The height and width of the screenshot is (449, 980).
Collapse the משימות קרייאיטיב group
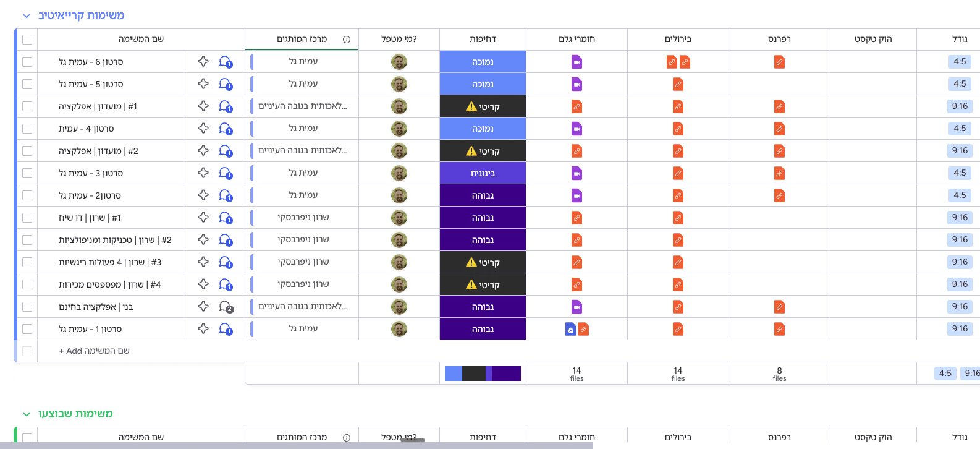[27, 16]
